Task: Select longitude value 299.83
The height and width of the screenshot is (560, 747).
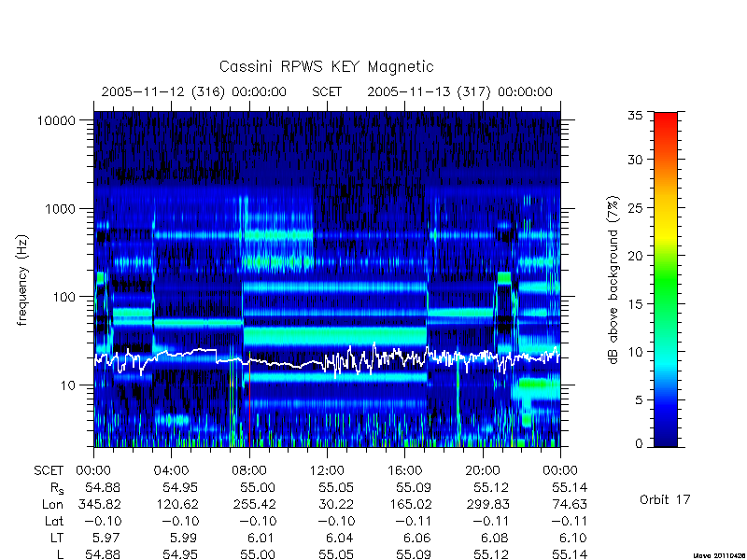Action: pos(487,504)
